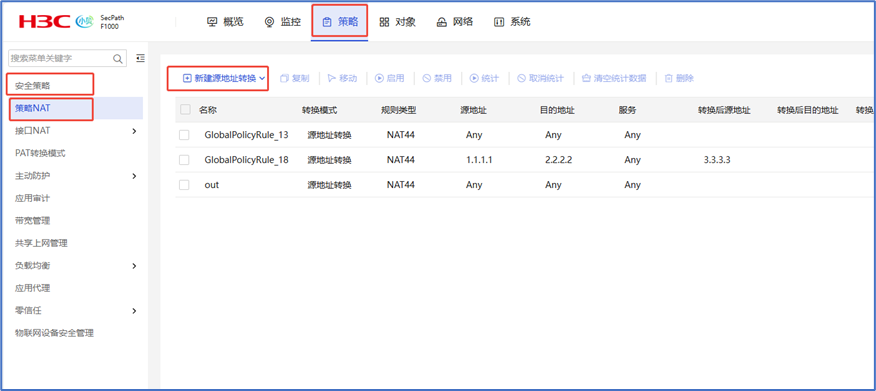This screenshot has width=876, height=391.
Task: Open 物联网设备安全管理 sidebar entry
Action: point(54,333)
